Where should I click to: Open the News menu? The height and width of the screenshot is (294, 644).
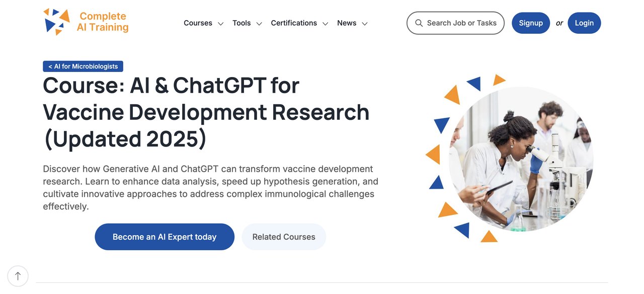pos(347,23)
